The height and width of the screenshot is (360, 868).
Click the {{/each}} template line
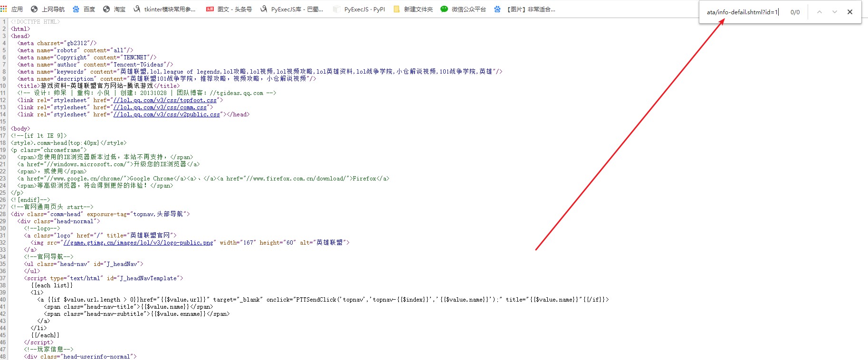tap(45, 335)
